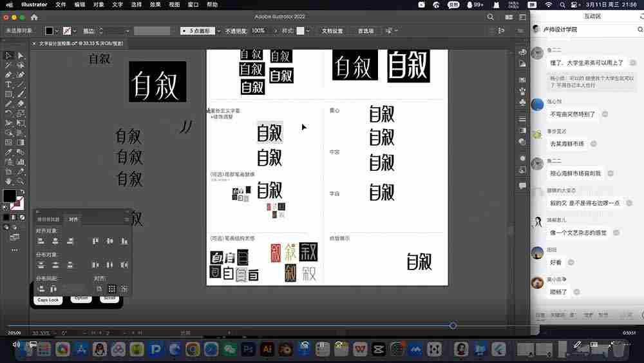
Task: Click Wi-Fi icon in menu bar
Action: point(549,5)
